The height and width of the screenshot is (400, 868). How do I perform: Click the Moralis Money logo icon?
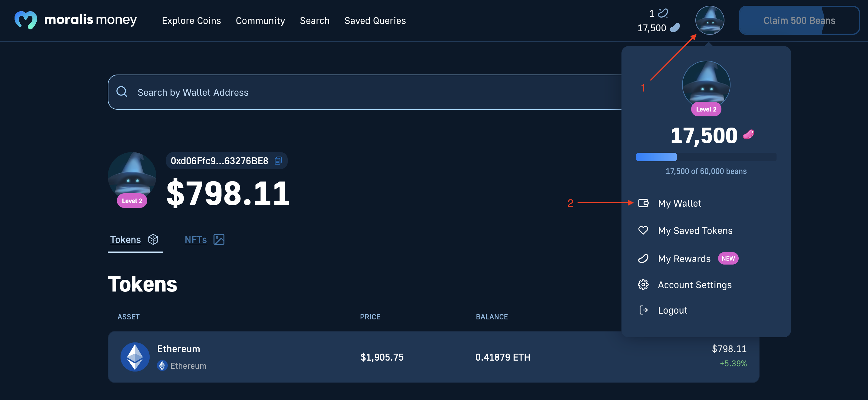click(25, 20)
